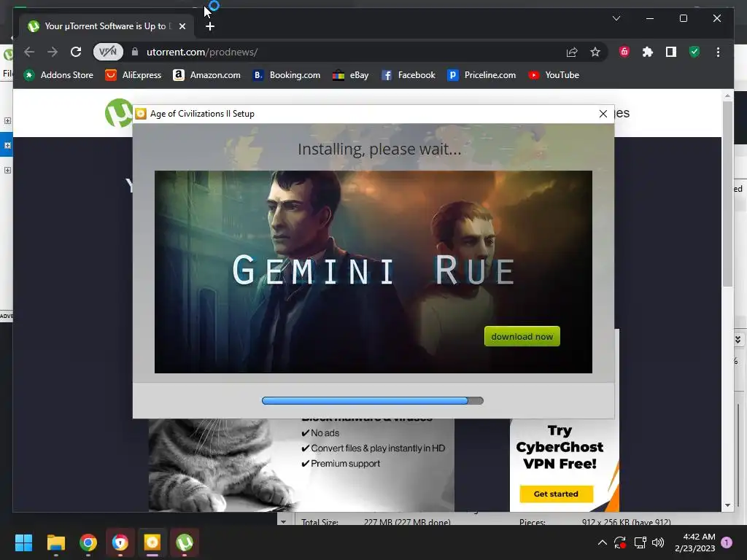
Task: Toggle the Chrome side panel
Action: tap(671, 52)
